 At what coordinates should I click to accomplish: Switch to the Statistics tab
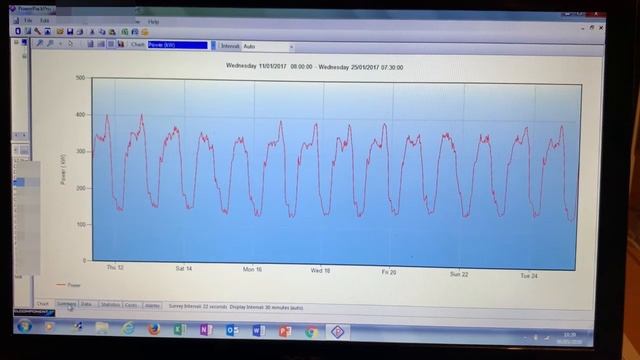pyautogui.click(x=110, y=305)
